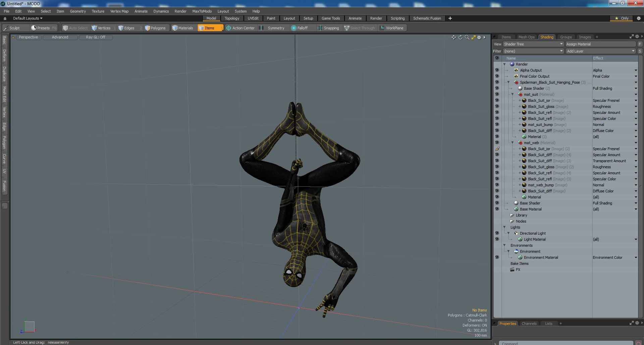Hide the mat_suit material group
The image size is (644, 345).
[x=497, y=94]
